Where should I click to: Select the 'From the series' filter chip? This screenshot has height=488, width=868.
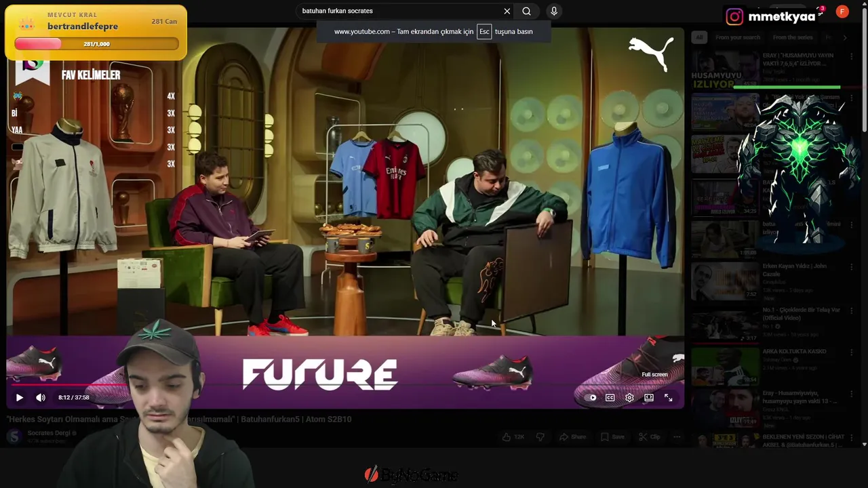click(x=793, y=37)
